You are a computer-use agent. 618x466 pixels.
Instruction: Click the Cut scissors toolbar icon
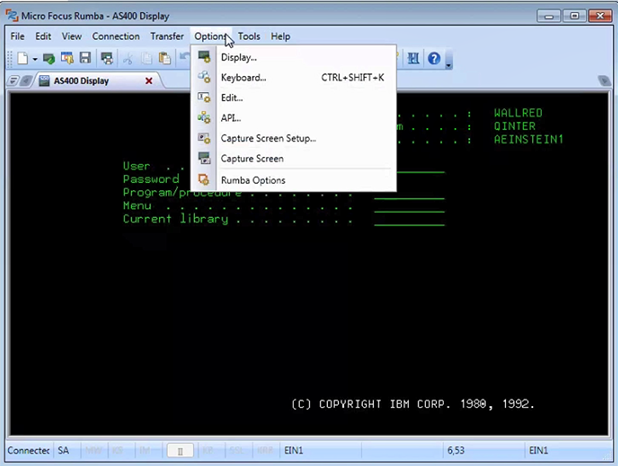127,58
